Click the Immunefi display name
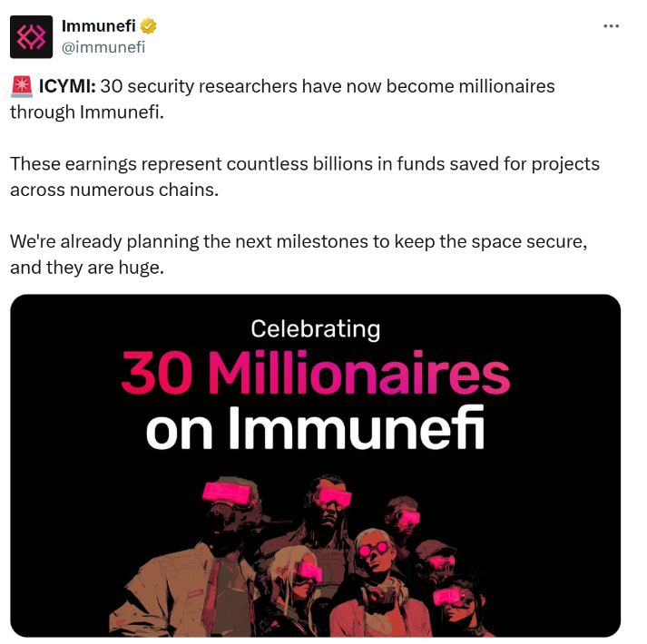 99,26
